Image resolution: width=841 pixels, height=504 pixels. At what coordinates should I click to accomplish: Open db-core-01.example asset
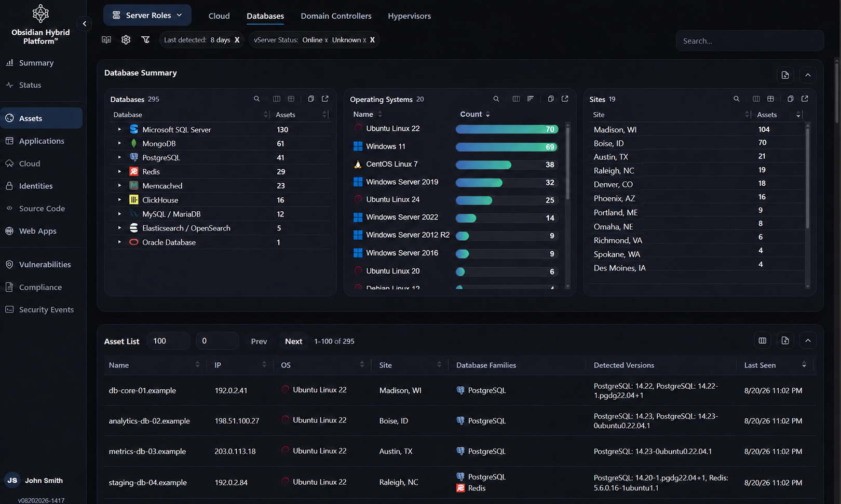coord(142,390)
